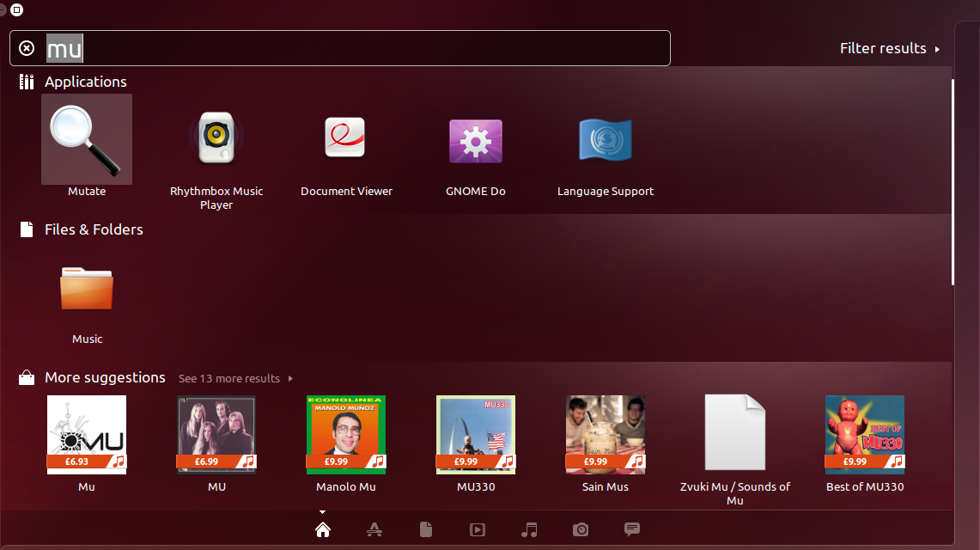The width and height of the screenshot is (980, 550).
Task: Launch GNOME Do
Action: pos(476,141)
